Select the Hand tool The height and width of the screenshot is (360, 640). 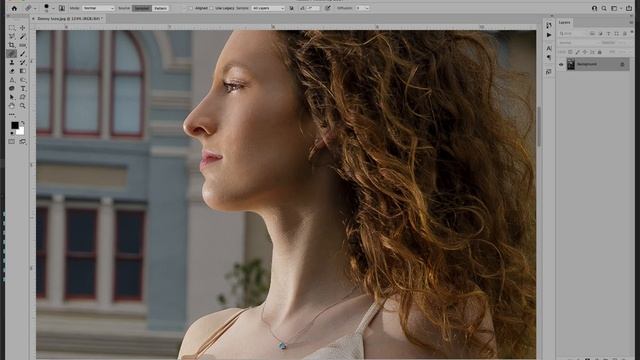(11, 106)
